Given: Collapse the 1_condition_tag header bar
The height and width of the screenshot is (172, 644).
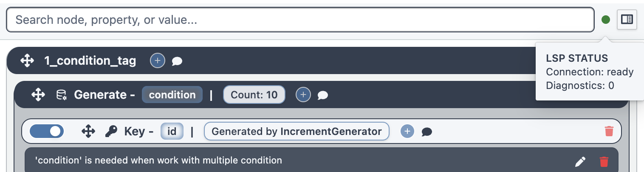Looking at the screenshot, I should [x=340, y=61].
